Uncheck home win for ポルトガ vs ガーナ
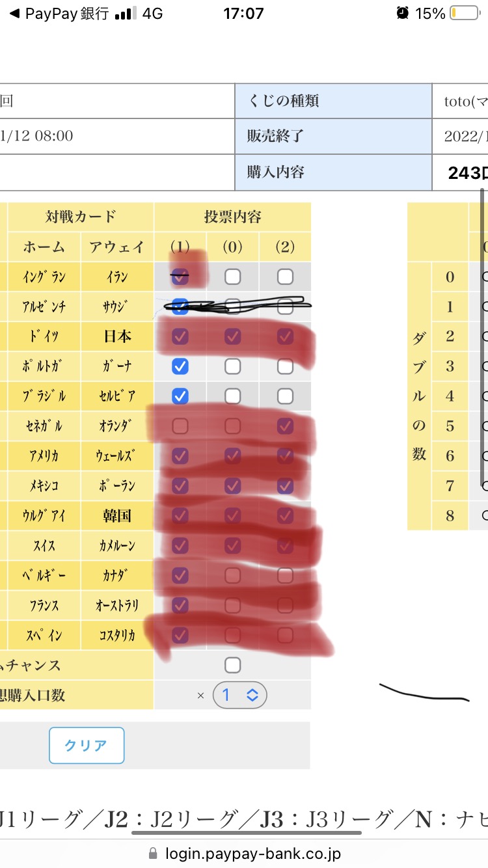 click(x=180, y=366)
